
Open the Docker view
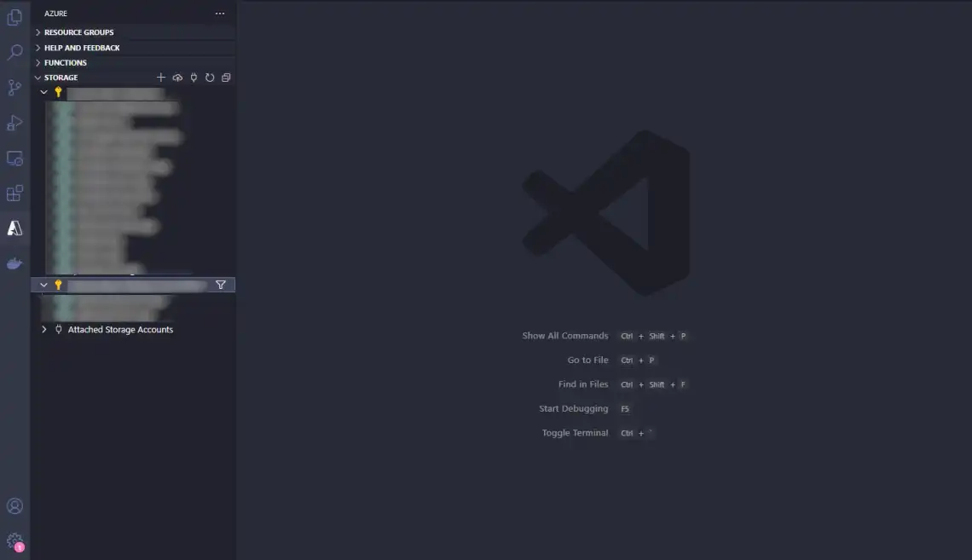14,264
